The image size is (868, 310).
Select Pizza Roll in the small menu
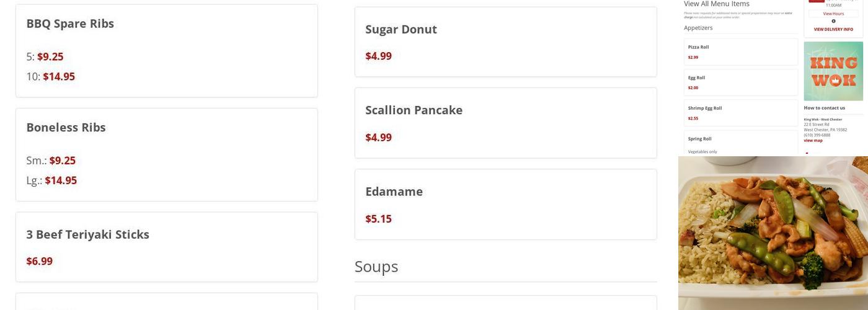(741, 51)
